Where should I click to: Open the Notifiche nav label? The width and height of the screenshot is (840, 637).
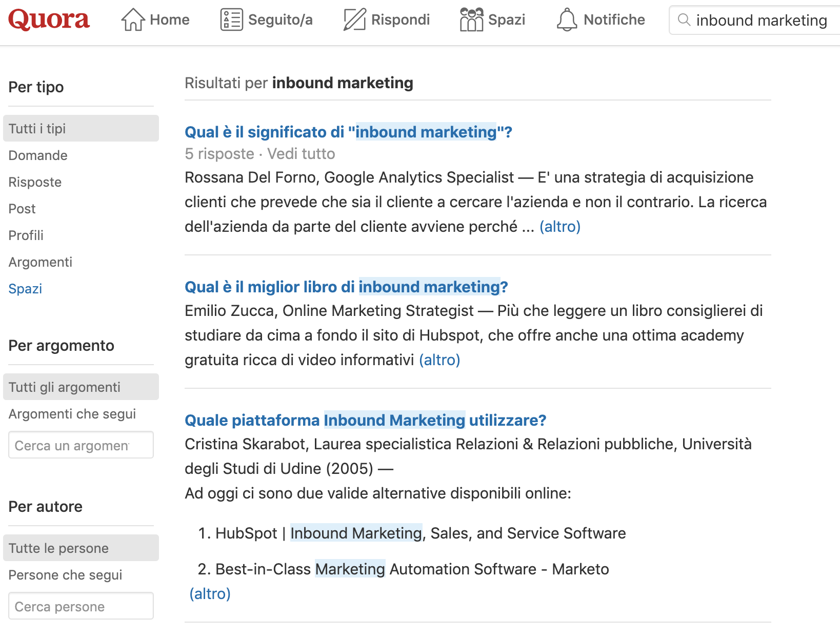click(614, 20)
